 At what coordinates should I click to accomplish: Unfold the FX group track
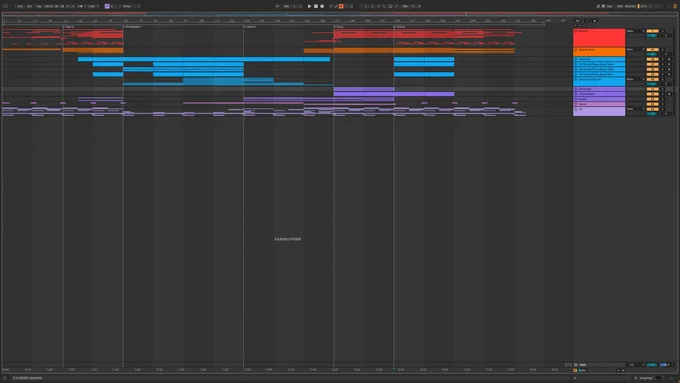coord(576,109)
